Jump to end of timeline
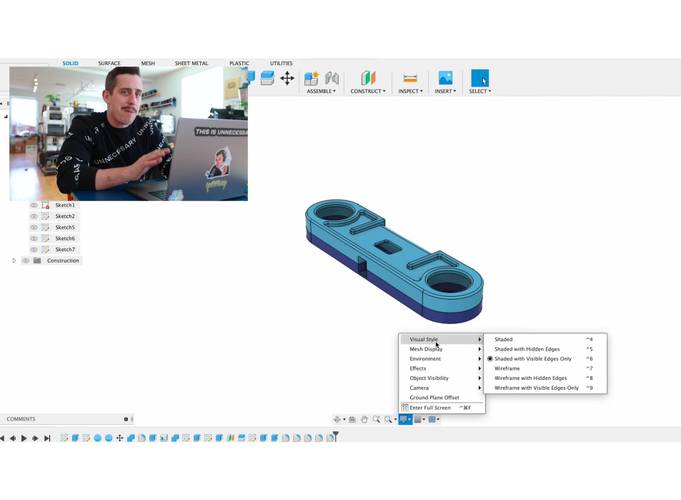This screenshot has width=681, height=500. [x=47, y=438]
